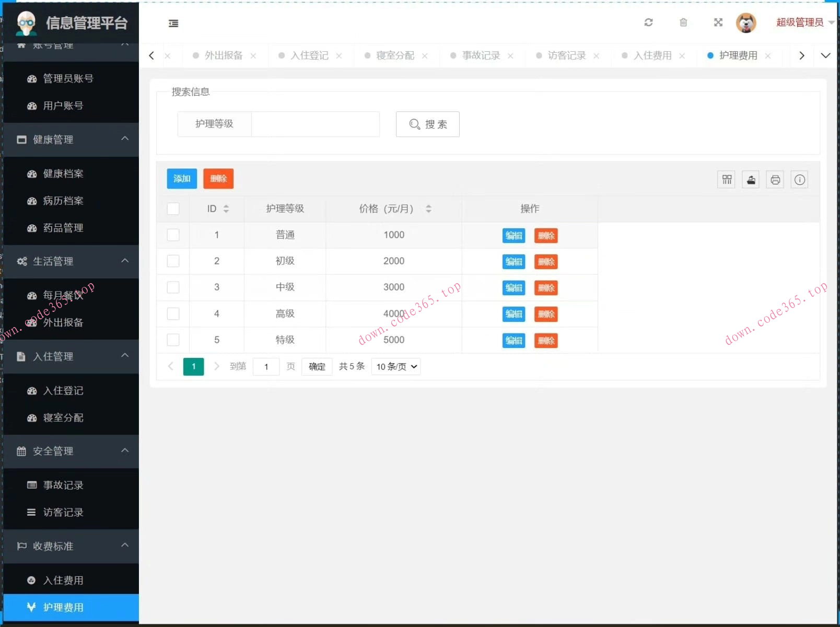The height and width of the screenshot is (627, 840).
Task: Check the checkbox for row ID 3
Action: 173,287
